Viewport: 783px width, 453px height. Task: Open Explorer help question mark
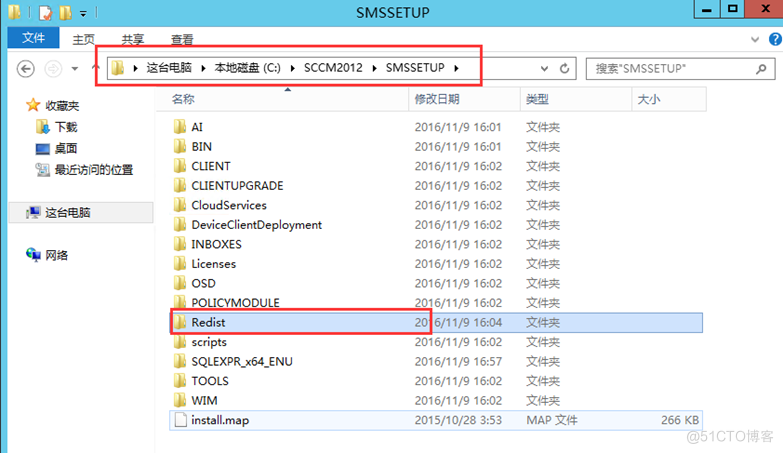point(775,39)
